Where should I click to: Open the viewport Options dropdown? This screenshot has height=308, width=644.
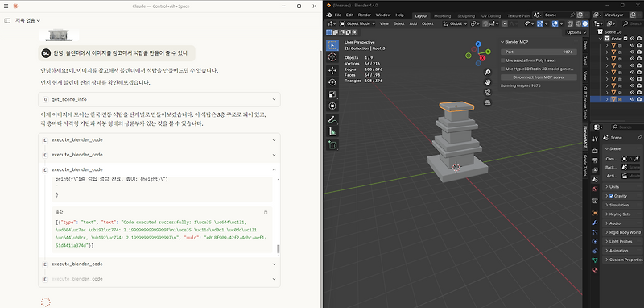[576, 32]
